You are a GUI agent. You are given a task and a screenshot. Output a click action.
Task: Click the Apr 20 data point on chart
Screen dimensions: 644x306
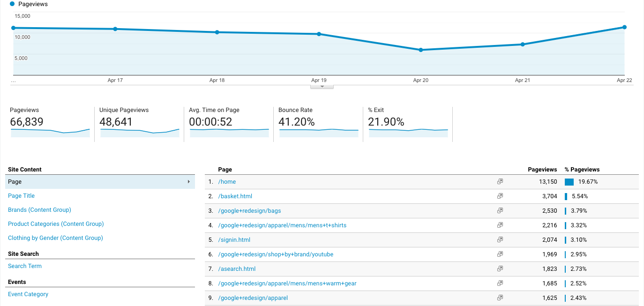[420, 50]
